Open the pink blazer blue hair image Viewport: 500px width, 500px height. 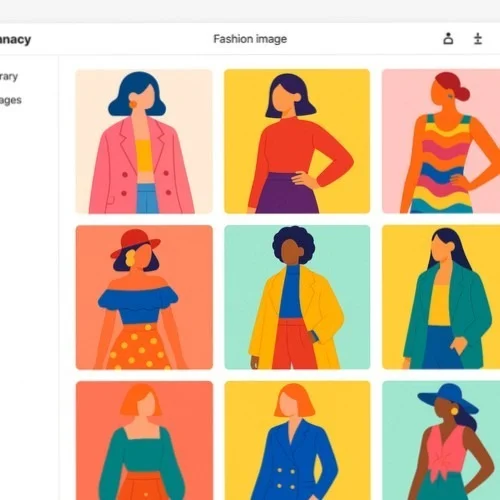(x=144, y=141)
